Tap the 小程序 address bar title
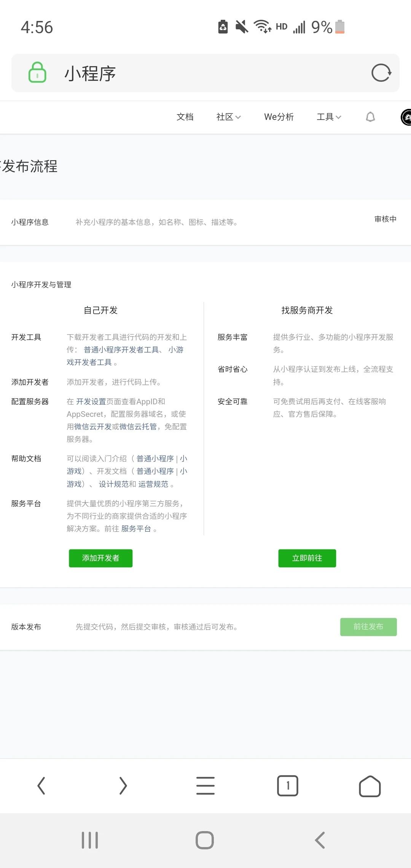 90,73
